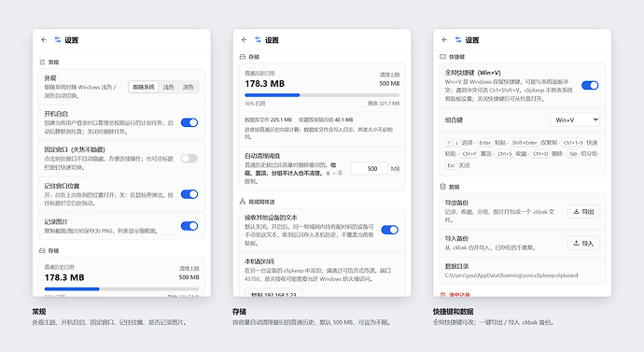Screen dimensions: 644x352
Task: Click the 存储 section icon in the left panel
Action: pyautogui.click(x=42, y=250)
